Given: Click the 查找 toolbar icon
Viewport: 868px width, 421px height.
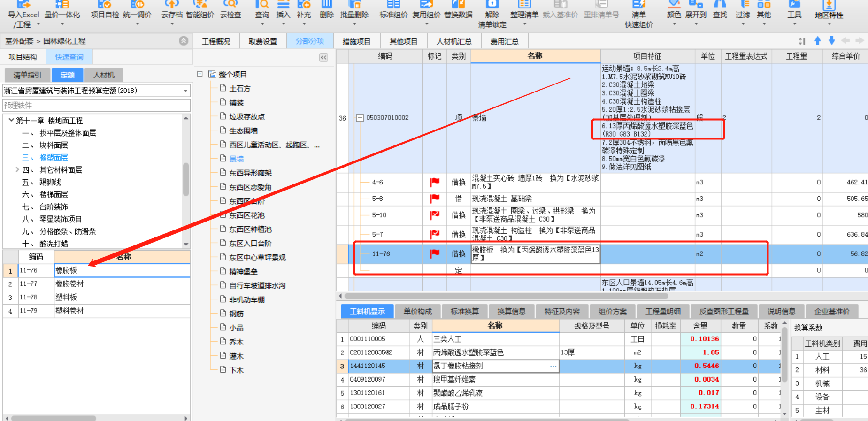Looking at the screenshot, I should (720, 10).
